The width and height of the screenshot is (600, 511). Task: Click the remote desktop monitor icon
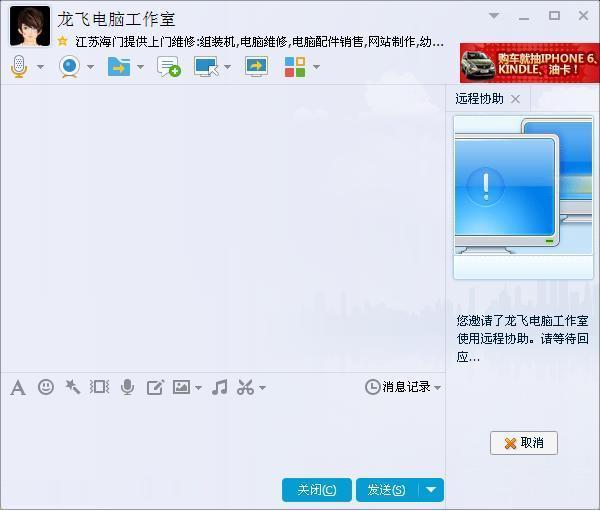point(206,67)
